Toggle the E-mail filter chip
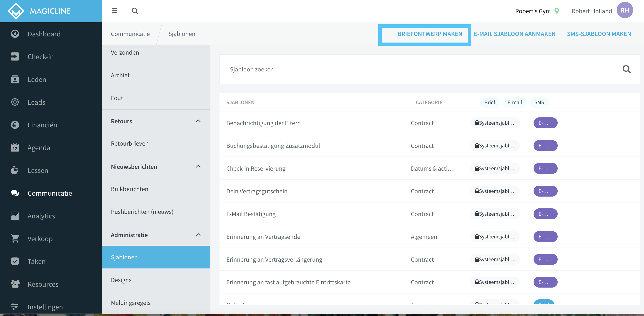The image size is (644, 316). click(514, 102)
